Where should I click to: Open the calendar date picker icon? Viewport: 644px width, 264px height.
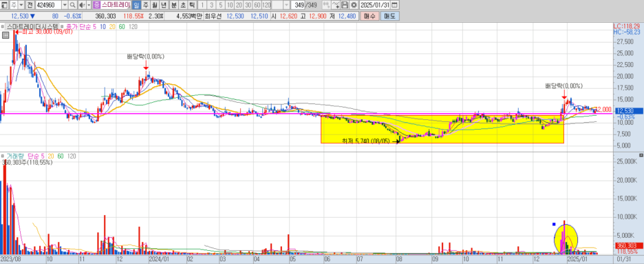(394, 5)
